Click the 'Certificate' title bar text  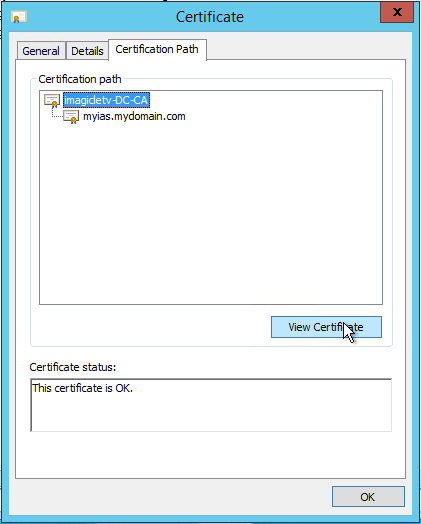210,17
